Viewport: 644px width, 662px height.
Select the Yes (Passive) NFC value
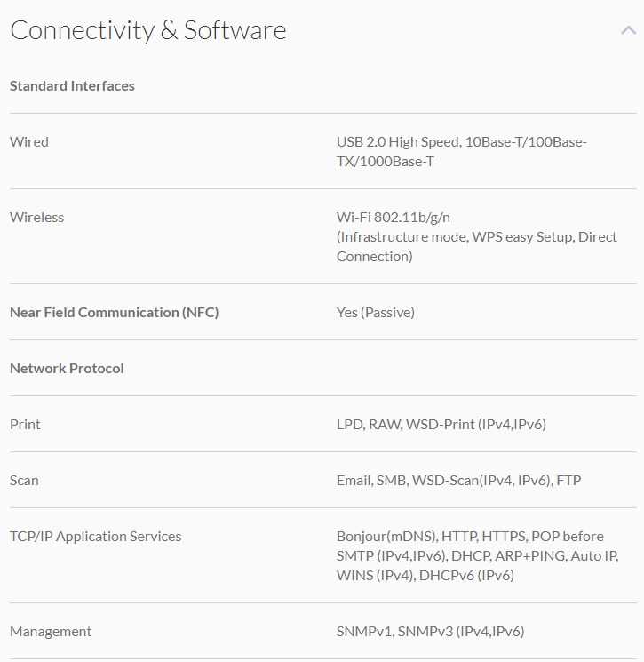375,313
